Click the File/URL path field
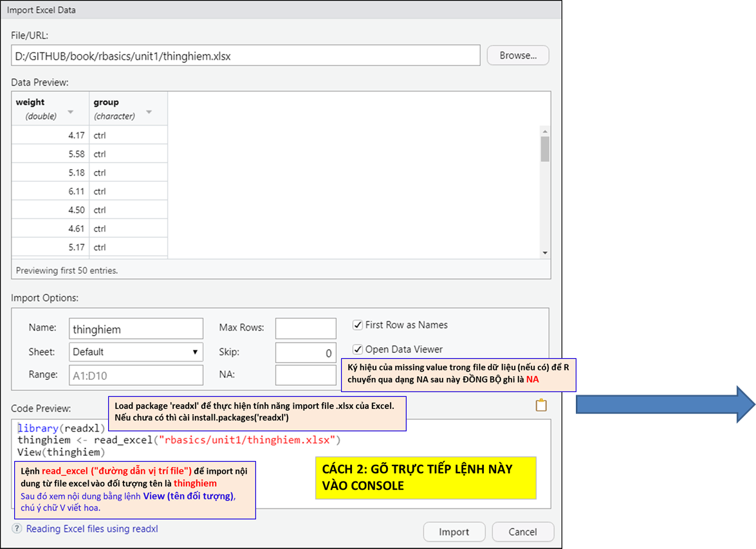Viewport: 756px width, 549px height. (245, 55)
